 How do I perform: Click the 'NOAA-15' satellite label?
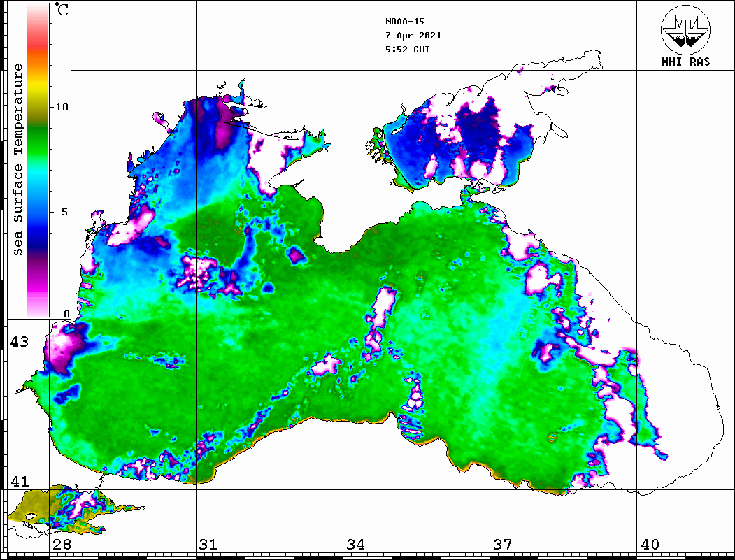click(x=404, y=22)
